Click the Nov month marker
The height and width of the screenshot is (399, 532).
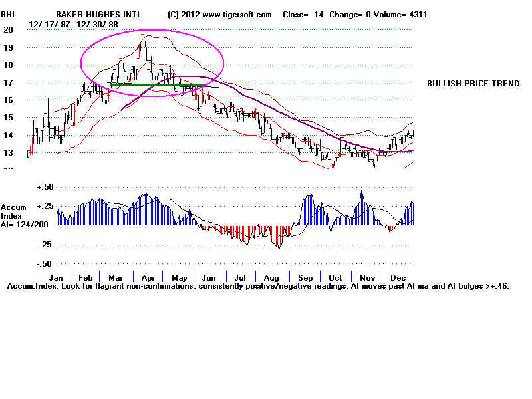click(x=366, y=277)
